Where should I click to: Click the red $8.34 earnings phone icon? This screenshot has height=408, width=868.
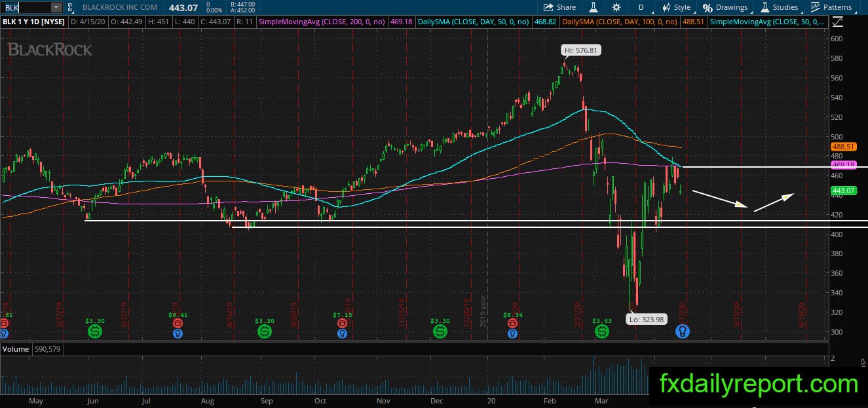point(512,324)
